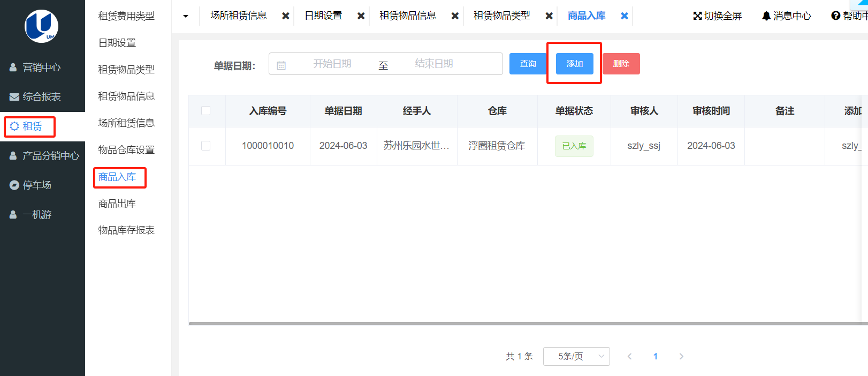This screenshot has width=868, height=376.
Task: Click the 入库编号 column header
Action: (x=268, y=111)
